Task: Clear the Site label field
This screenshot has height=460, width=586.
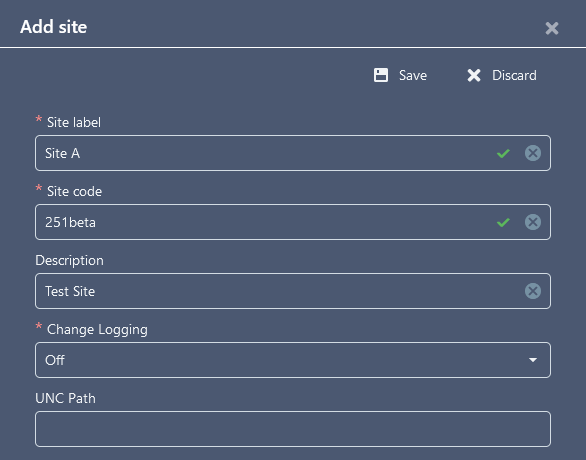Action: click(x=533, y=153)
